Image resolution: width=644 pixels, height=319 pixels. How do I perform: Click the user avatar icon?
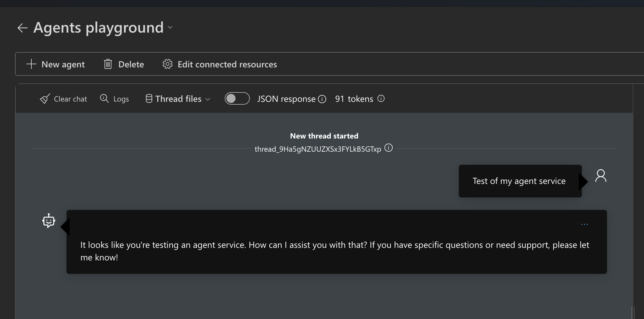coord(601,176)
